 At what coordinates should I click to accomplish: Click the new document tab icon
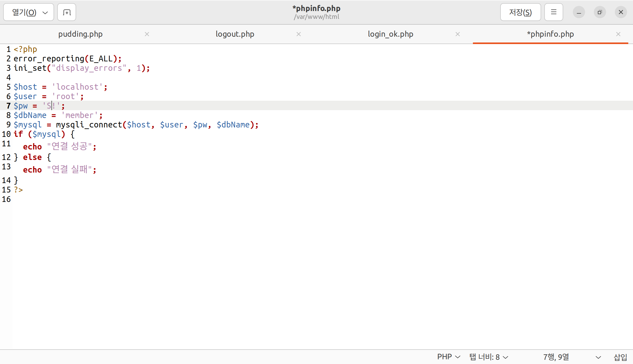tap(67, 12)
